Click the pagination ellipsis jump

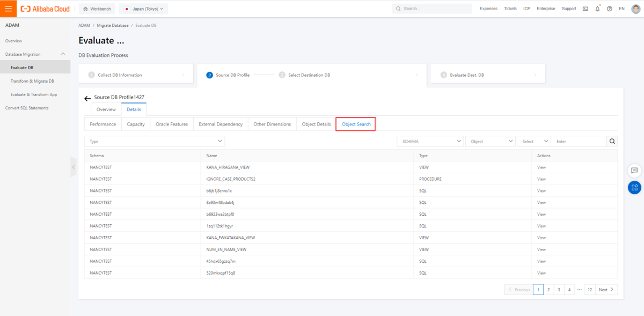tap(580, 290)
